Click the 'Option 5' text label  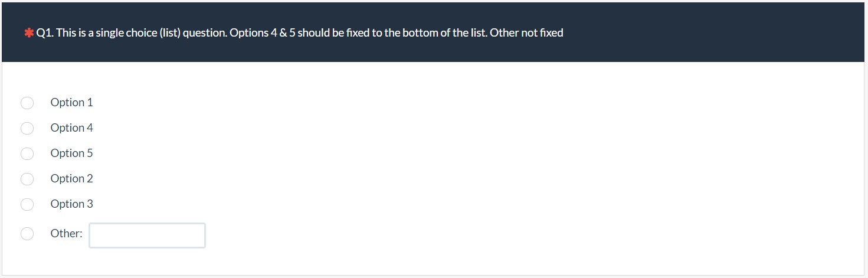click(x=71, y=153)
